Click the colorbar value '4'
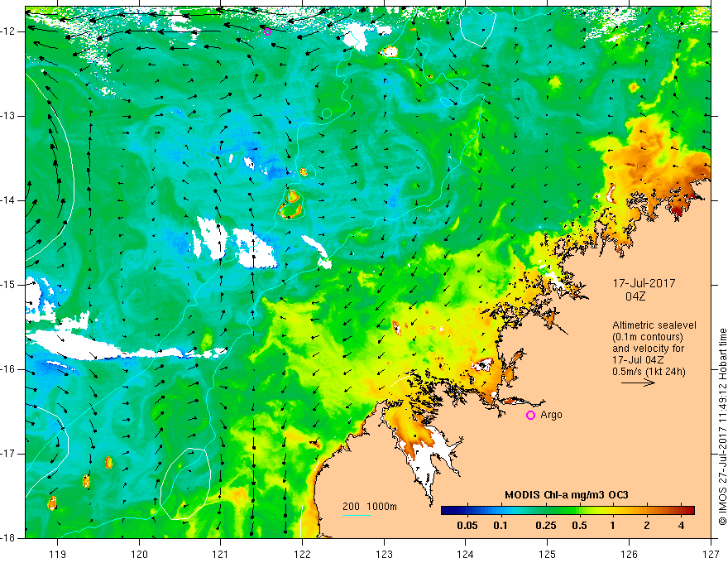728x563 pixels. tap(681, 526)
